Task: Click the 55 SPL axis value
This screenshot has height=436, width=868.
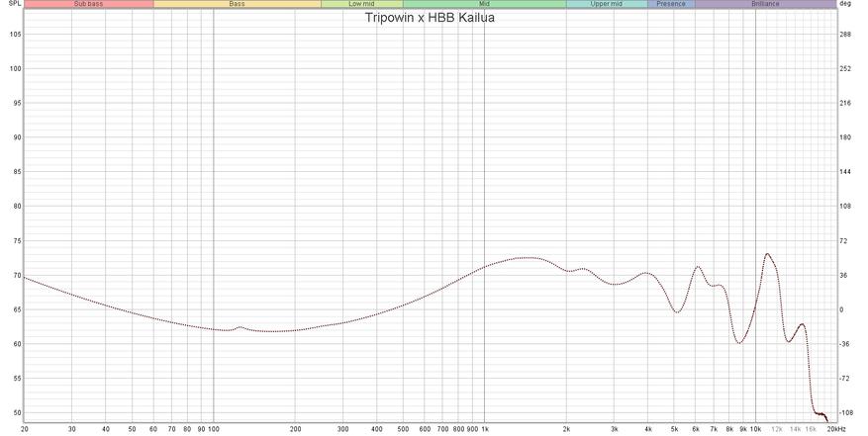Action: tap(17, 379)
